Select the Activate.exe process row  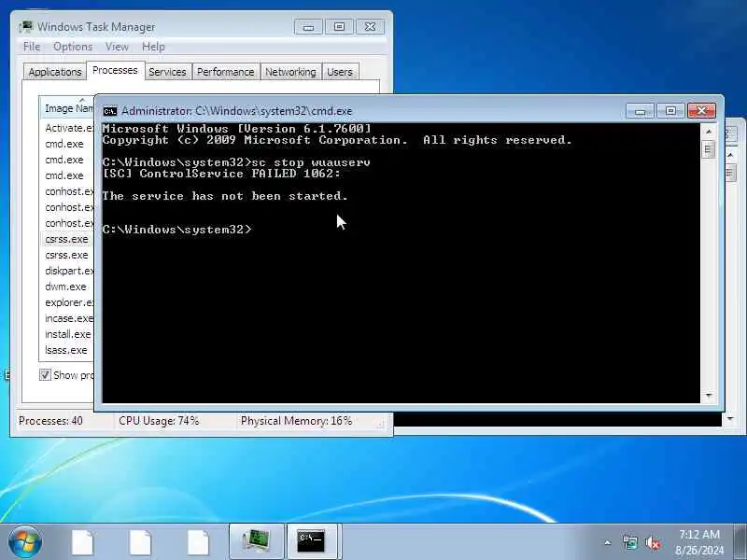[x=67, y=128]
